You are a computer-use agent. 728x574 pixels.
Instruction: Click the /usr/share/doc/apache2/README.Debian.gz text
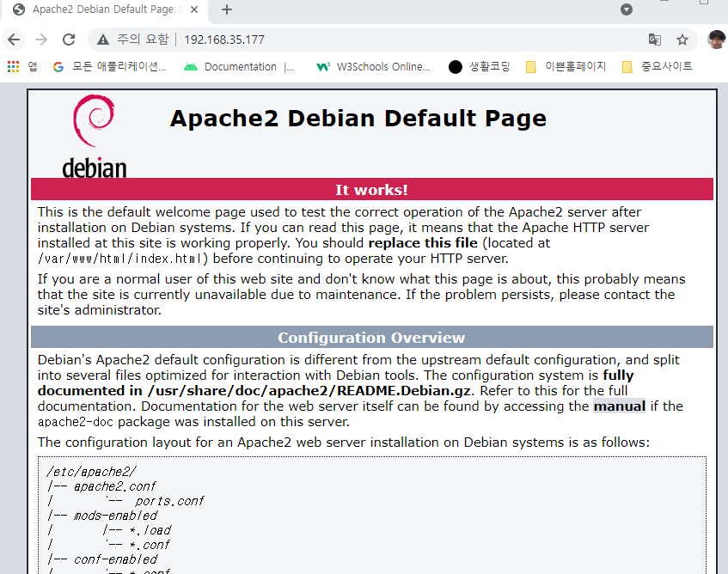point(309,391)
